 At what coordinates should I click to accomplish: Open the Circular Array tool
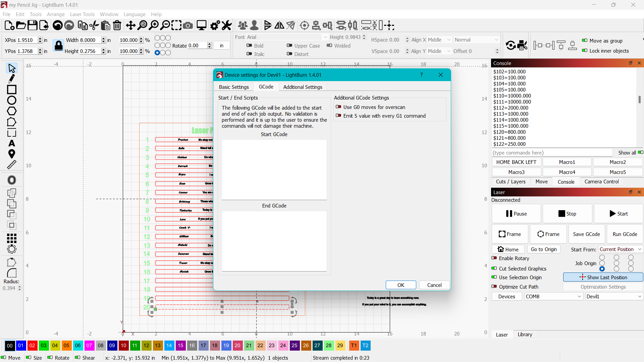coord(12,249)
